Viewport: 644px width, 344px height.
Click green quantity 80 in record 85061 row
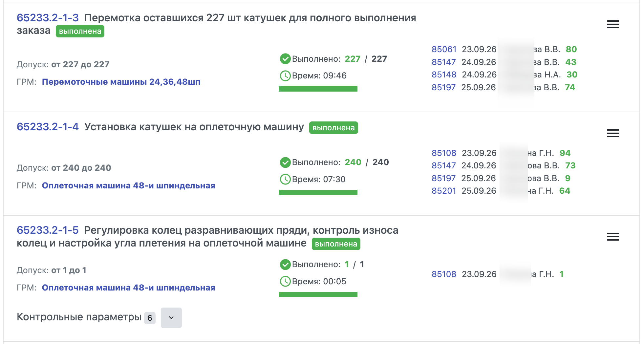click(x=571, y=49)
